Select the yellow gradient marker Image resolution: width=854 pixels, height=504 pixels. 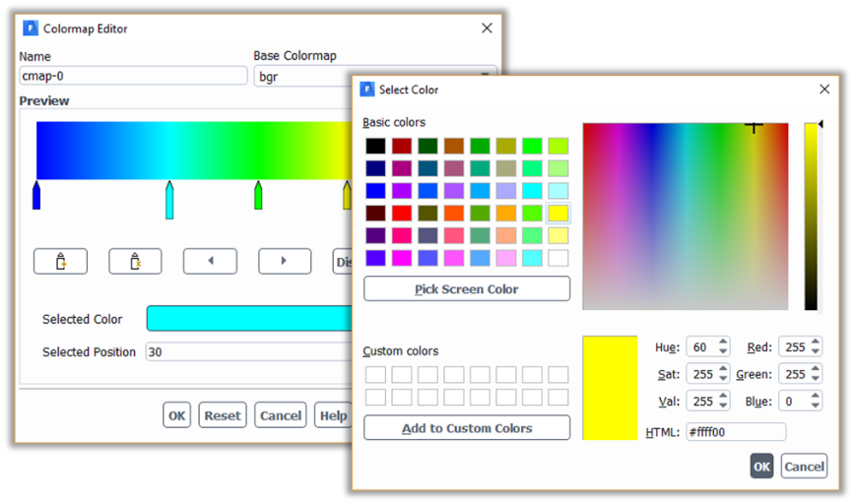tap(347, 195)
